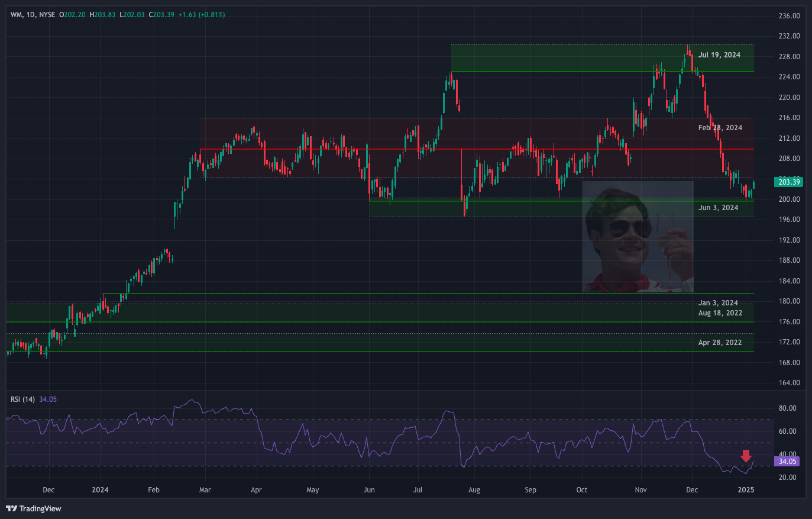Click the Aug 18, 2022 zone label
The width and height of the screenshot is (812, 519).
pos(720,313)
